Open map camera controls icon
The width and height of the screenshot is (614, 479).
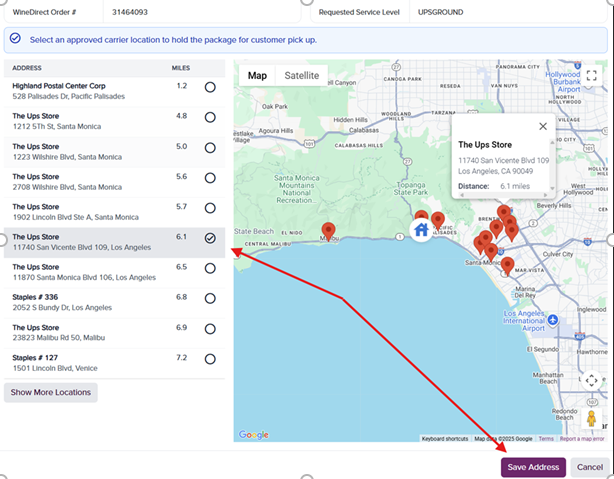click(x=591, y=380)
